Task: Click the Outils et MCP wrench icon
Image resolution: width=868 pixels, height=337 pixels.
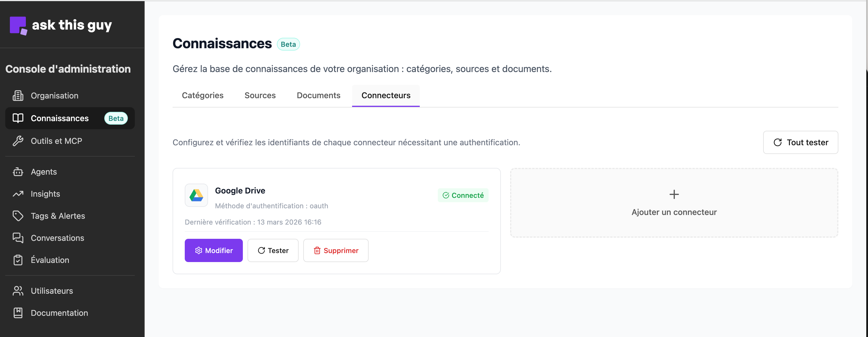Action: click(x=18, y=141)
